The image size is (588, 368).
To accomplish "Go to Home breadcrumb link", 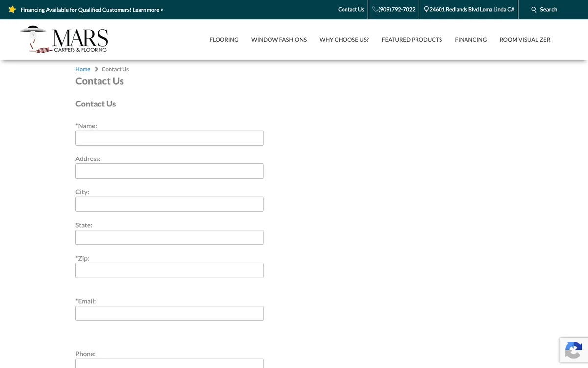I will click(x=83, y=69).
